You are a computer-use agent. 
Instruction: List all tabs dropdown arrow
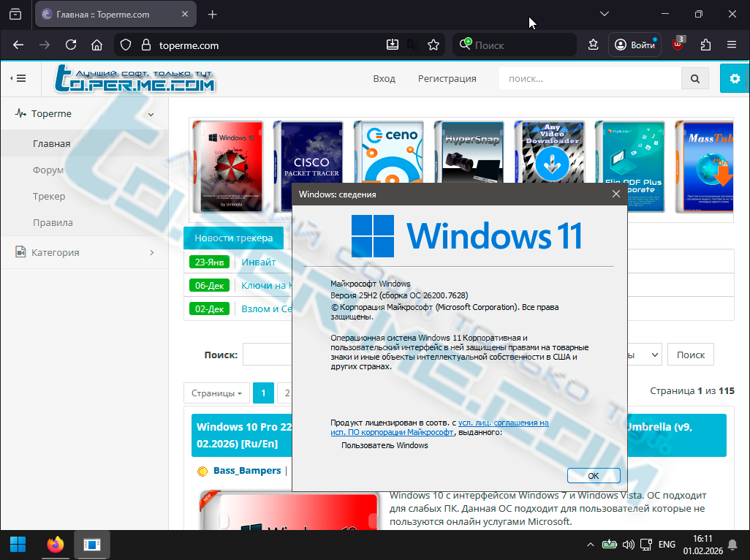click(604, 14)
